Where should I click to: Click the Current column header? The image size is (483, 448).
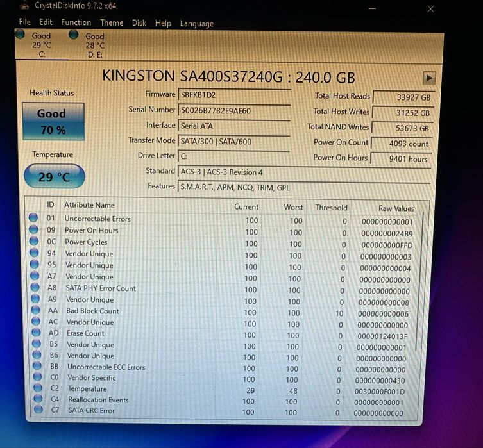(x=246, y=207)
